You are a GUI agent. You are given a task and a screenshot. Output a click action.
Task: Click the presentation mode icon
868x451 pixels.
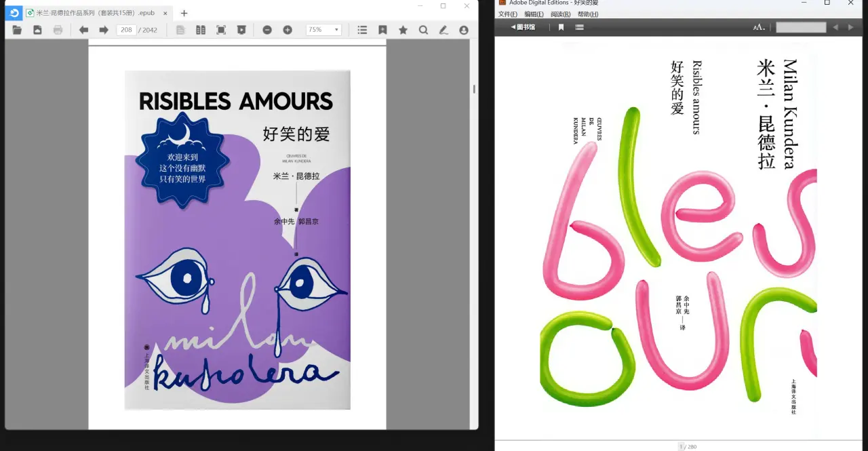tap(241, 30)
